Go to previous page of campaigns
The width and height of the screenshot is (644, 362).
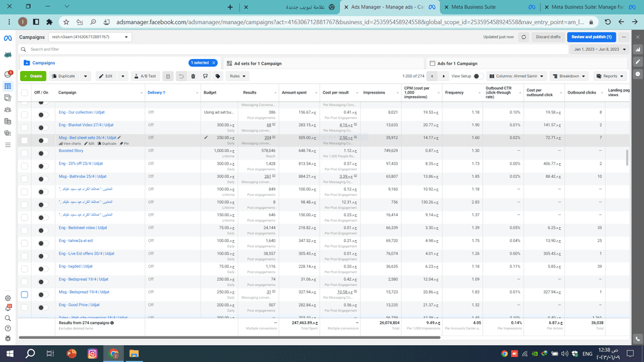(x=431, y=76)
